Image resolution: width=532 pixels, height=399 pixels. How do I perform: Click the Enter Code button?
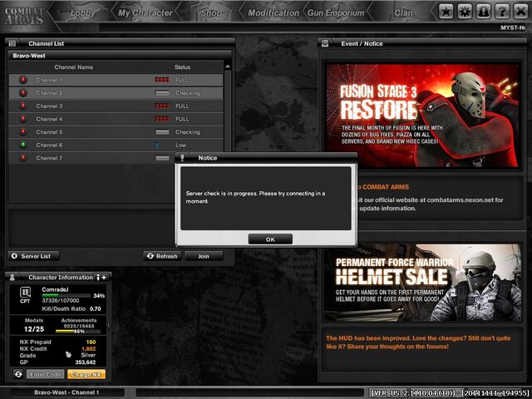(x=46, y=374)
